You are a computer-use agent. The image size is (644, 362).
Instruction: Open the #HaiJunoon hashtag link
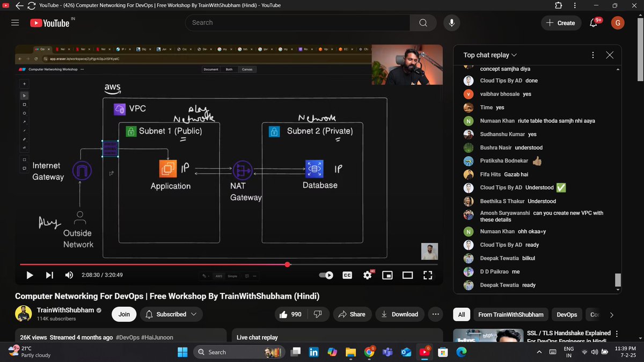click(157, 337)
